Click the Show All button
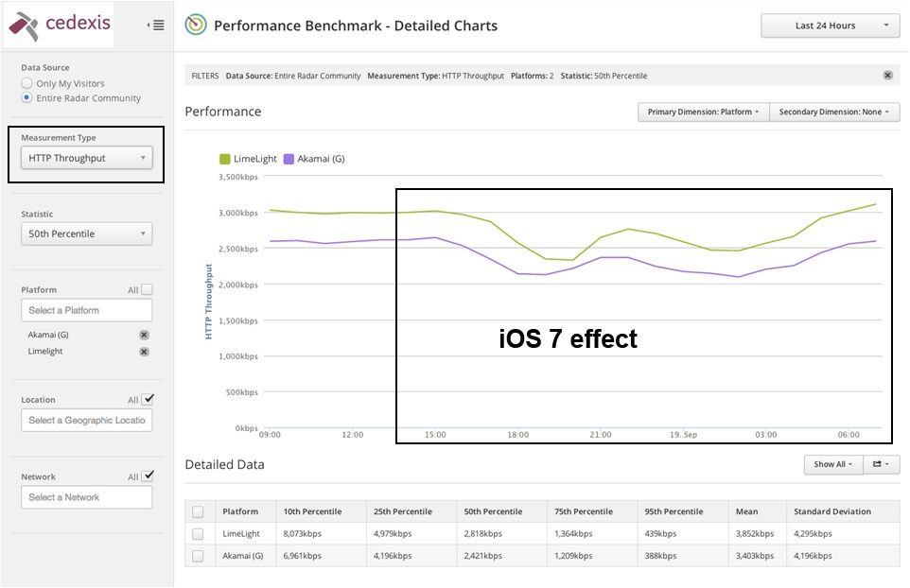 tap(832, 464)
